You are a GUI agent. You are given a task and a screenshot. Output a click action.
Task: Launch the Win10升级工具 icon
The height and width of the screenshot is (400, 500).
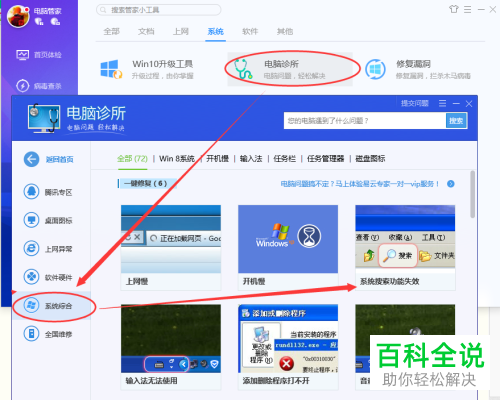(x=111, y=69)
